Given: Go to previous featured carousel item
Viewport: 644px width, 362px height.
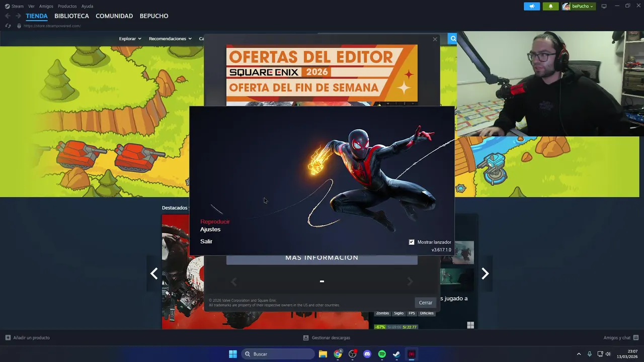Looking at the screenshot, I should (x=154, y=274).
